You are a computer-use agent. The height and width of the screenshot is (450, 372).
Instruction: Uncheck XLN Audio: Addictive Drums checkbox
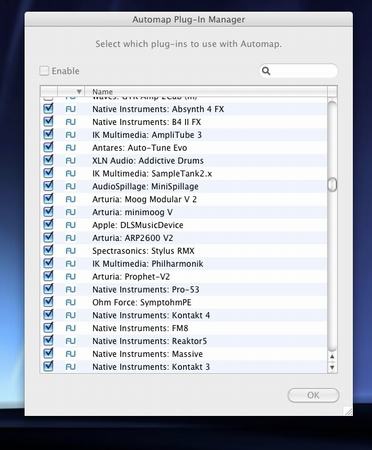pyautogui.click(x=48, y=160)
